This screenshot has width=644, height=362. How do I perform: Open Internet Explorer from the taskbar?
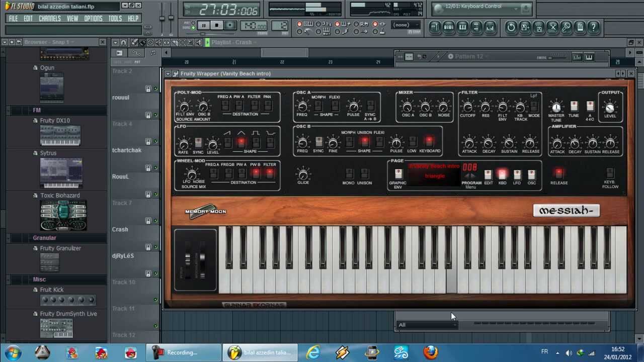[313, 352]
